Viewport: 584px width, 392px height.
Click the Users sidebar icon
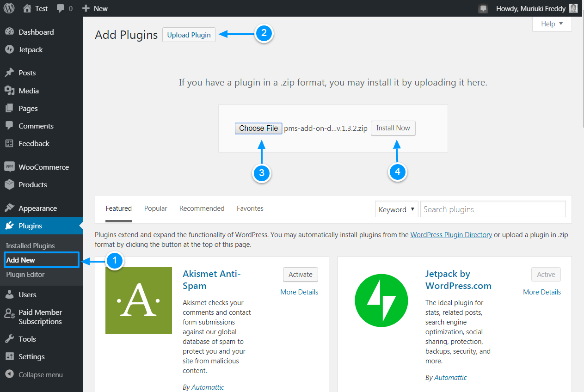[x=9, y=294]
